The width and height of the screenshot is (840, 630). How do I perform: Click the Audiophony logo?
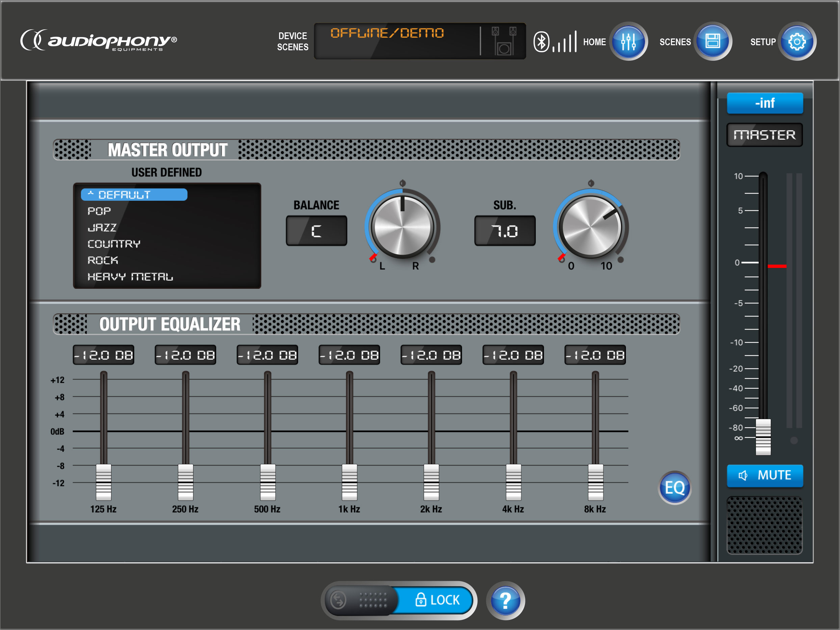tap(99, 40)
